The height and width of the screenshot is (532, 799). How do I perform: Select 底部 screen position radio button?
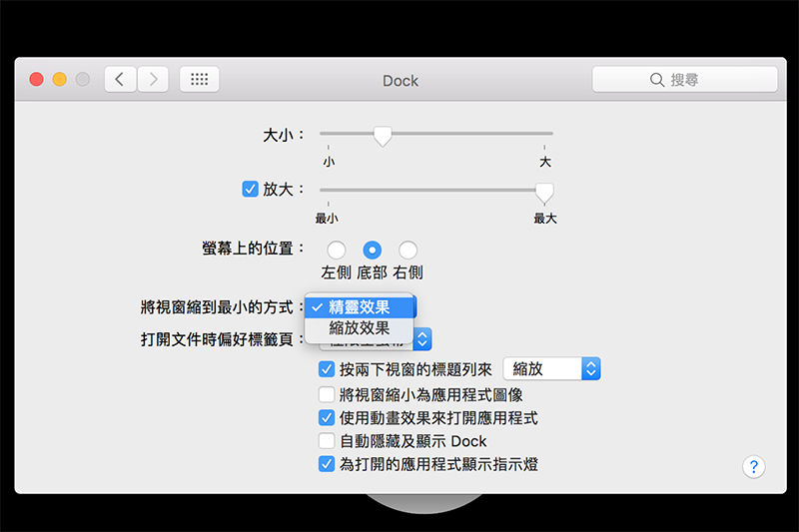tap(373, 250)
